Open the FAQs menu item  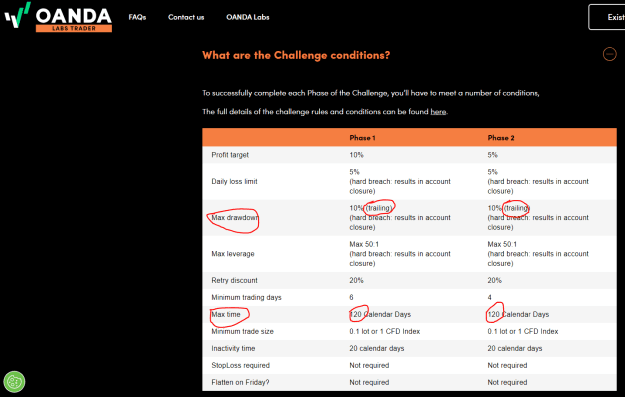pyautogui.click(x=137, y=17)
